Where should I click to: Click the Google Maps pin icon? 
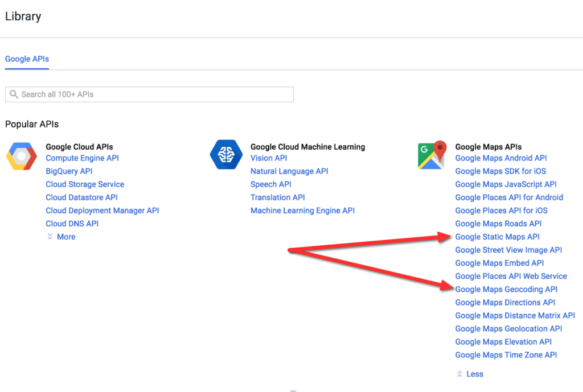(431, 155)
